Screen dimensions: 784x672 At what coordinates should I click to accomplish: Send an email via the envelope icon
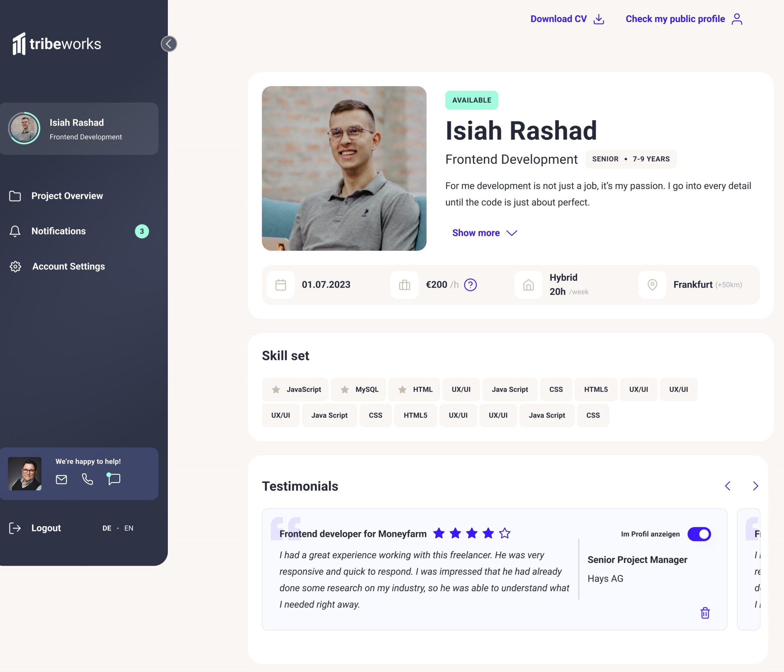click(x=61, y=479)
